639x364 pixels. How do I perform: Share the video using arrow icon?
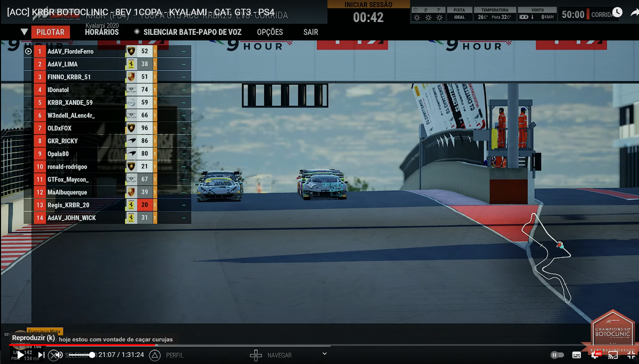coord(634,13)
